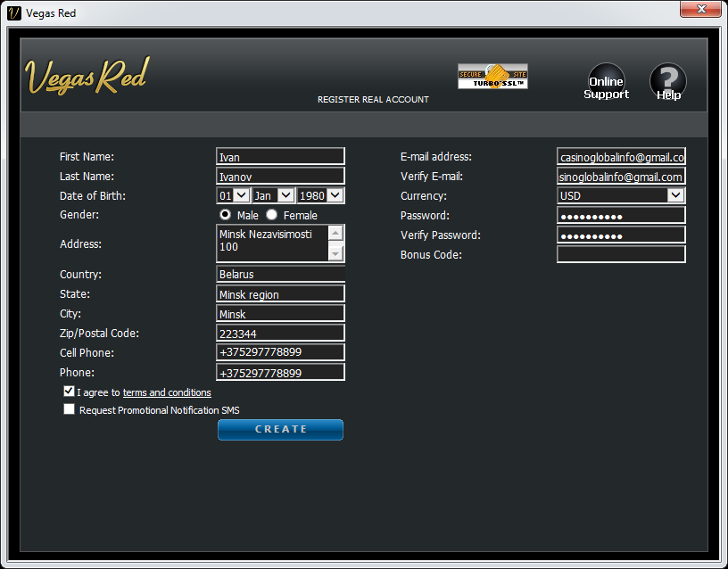
Task: Click the 'E-mail address:' label
Action: pyautogui.click(x=436, y=157)
